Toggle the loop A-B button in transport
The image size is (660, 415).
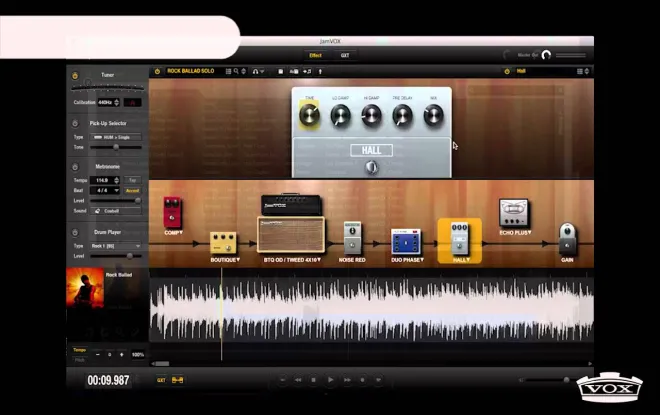coord(178,380)
